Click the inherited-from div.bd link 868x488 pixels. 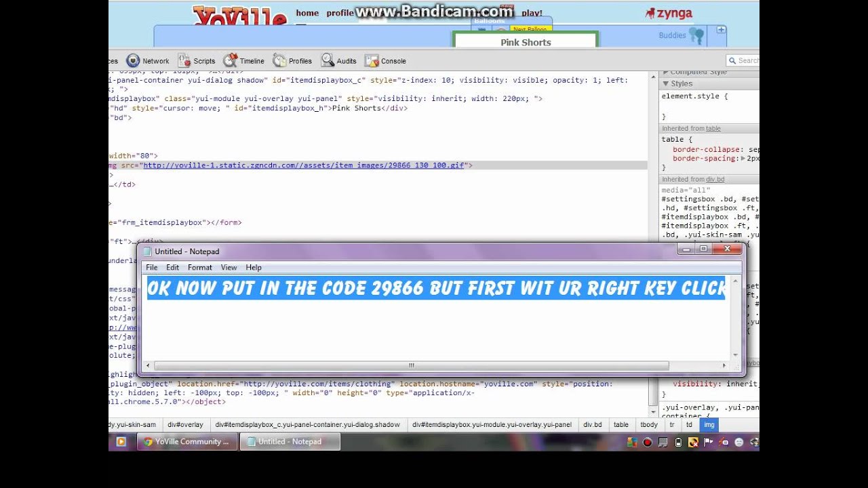coord(715,180)
